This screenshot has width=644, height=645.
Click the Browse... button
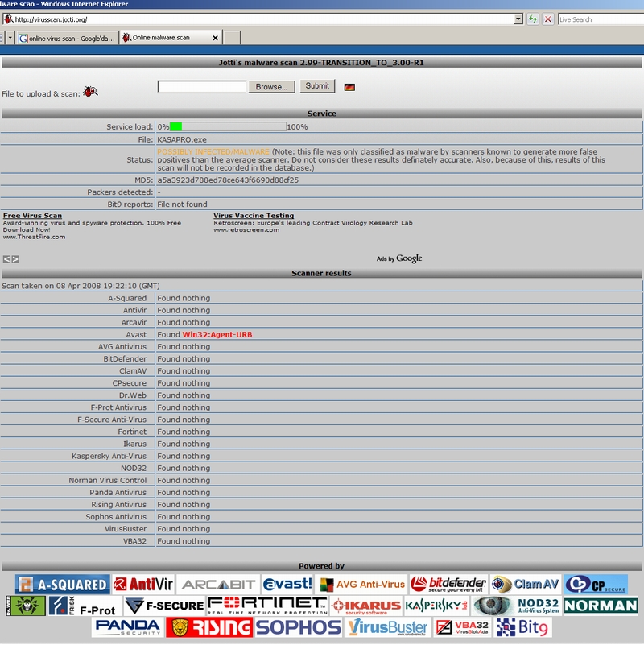[271, 87]
